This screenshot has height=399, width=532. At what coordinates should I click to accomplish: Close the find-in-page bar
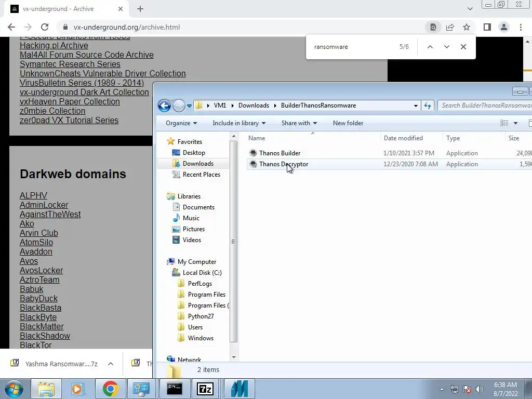pyautogui.click(x=463, y=47)
